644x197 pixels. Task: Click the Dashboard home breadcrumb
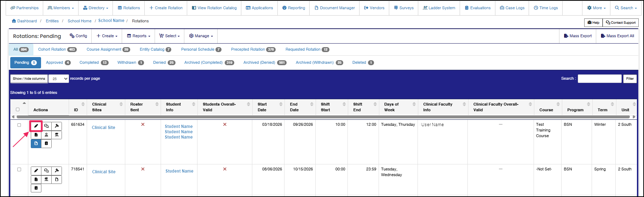tap(24, 21)
